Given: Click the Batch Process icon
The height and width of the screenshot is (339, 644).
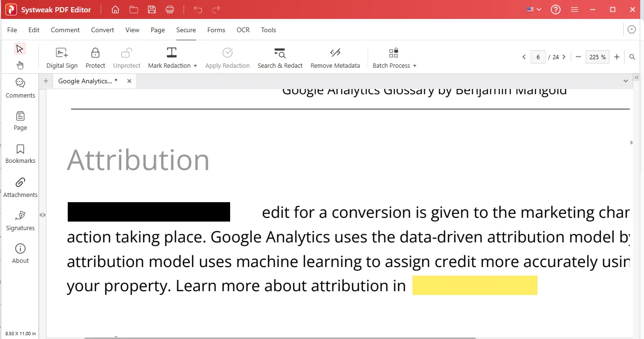Looking at the screenshot, I should pyautogui.click(x=394, y=52).
